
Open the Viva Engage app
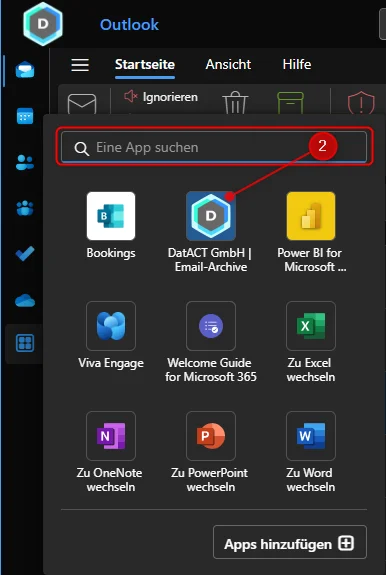point(111,335)
